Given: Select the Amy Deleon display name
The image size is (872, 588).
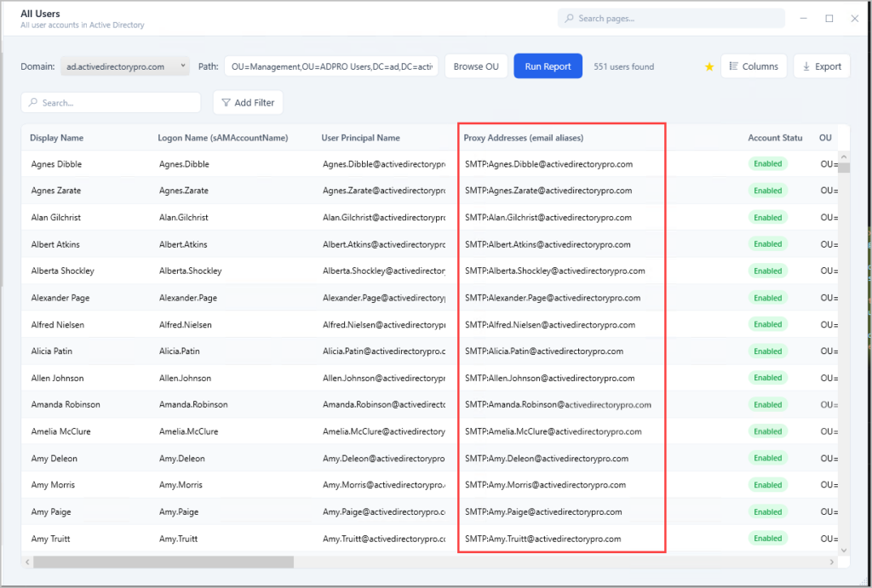Looking at the screenshot, I should pos(54,459).
